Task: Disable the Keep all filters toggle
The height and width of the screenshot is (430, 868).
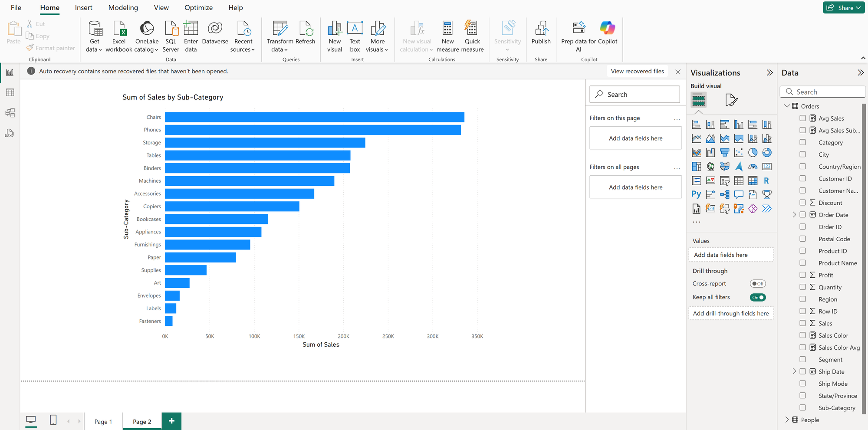Action: [x=758, y=298]
